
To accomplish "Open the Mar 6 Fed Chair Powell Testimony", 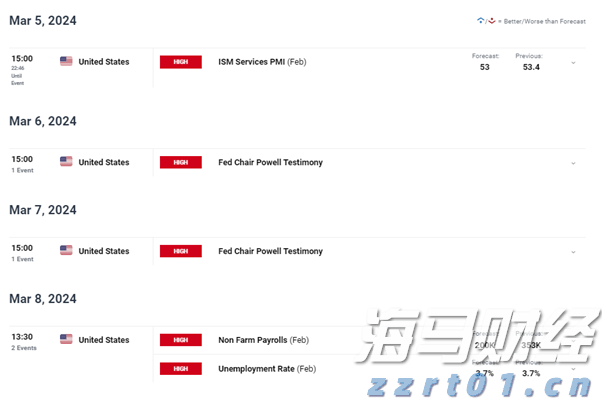I will pos(270,162).
